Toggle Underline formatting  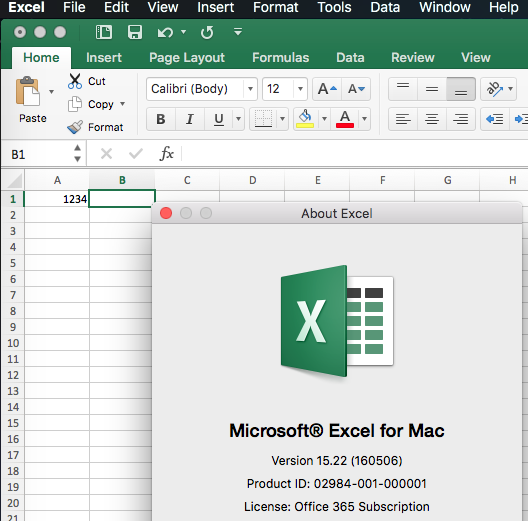click(219, 119)
